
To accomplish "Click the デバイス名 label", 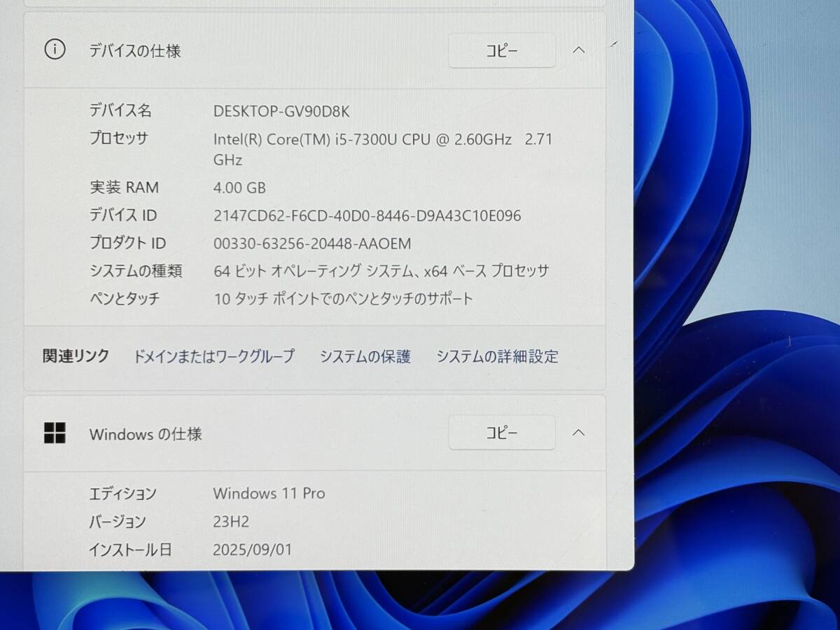I will point(120,110).
